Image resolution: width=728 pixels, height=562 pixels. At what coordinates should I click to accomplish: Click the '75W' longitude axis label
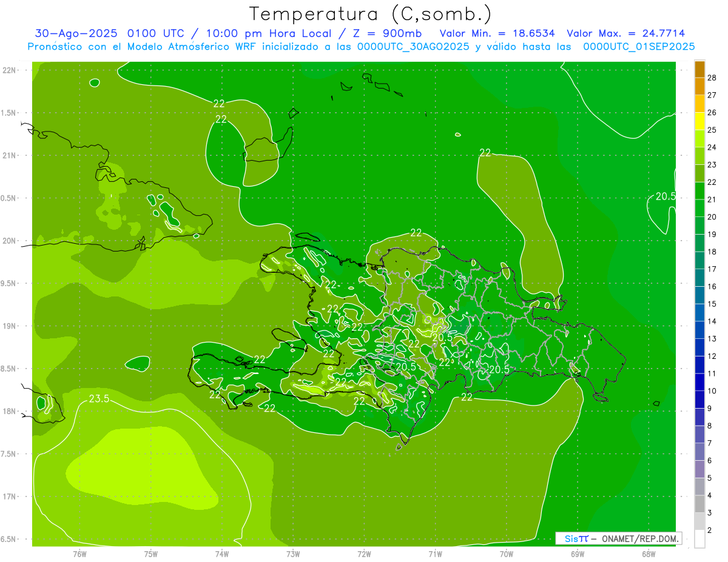click(151, 554)
